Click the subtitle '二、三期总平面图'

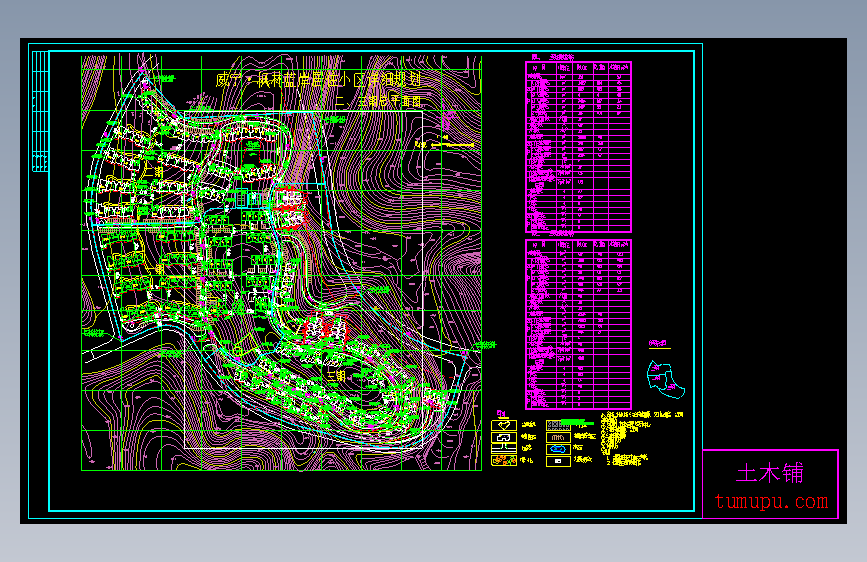378,101
